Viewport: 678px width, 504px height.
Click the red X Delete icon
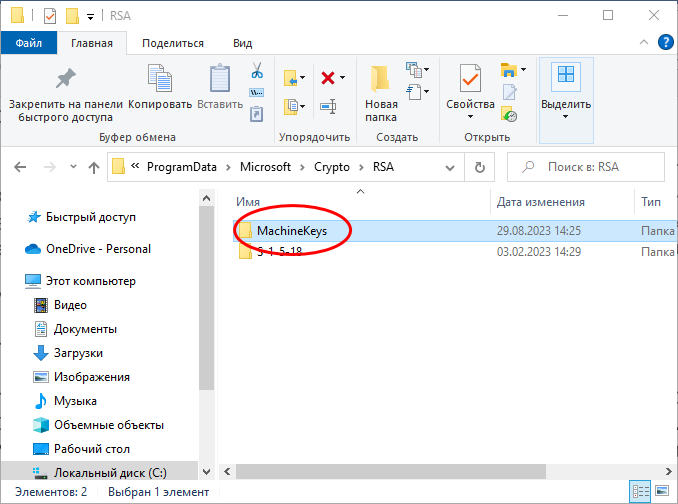pos(328,78)
